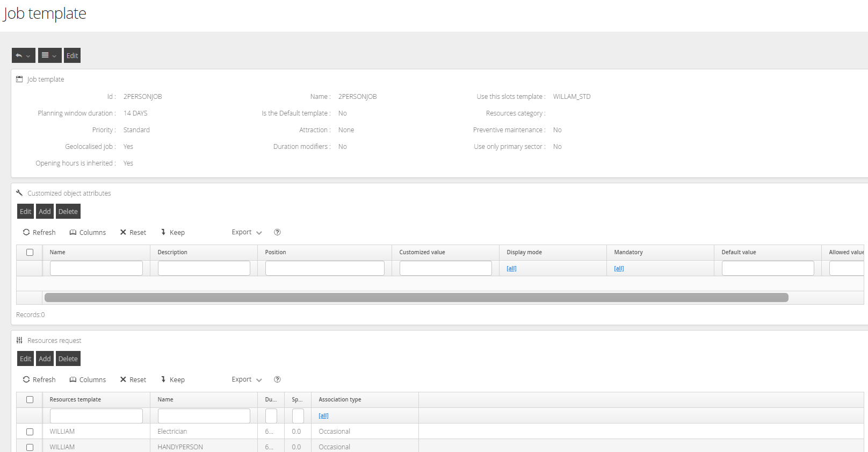Refresh the customized attributes grid
The height and width of the screenshot is (452, 868).
[x=39, y=232]
